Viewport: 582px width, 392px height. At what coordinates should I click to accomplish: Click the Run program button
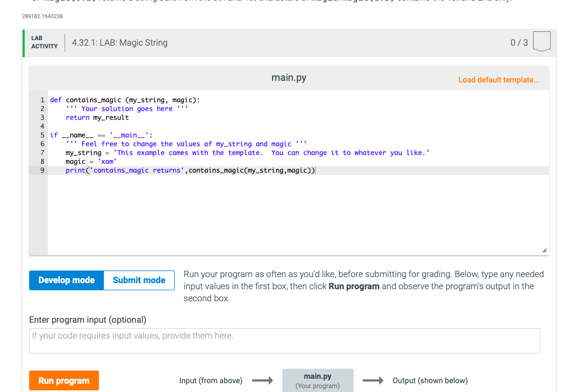coord(64,380)
